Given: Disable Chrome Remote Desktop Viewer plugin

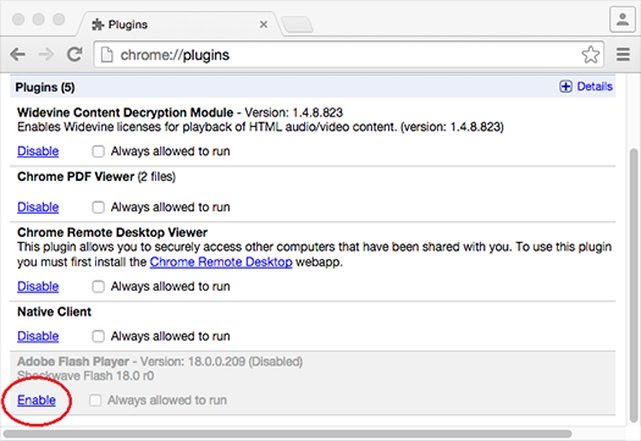Looking at the screenshot, I should 38,287.
